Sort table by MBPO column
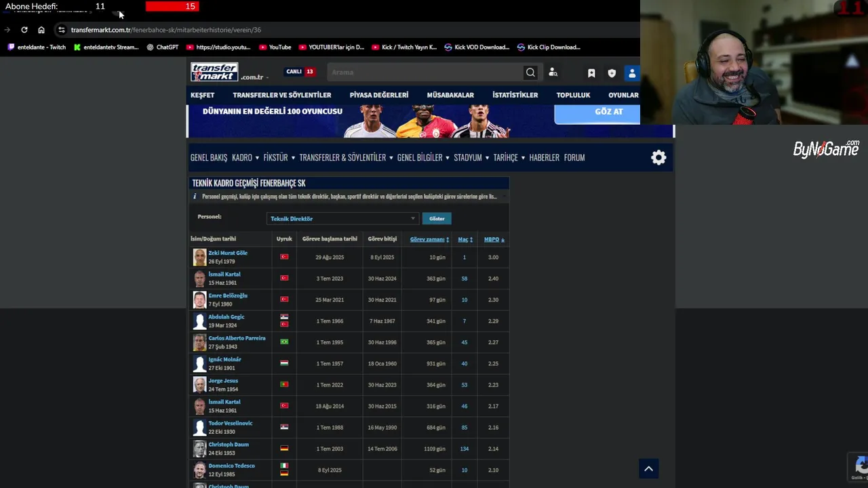Screen dimensions: 868x488 tap(494, 239)
